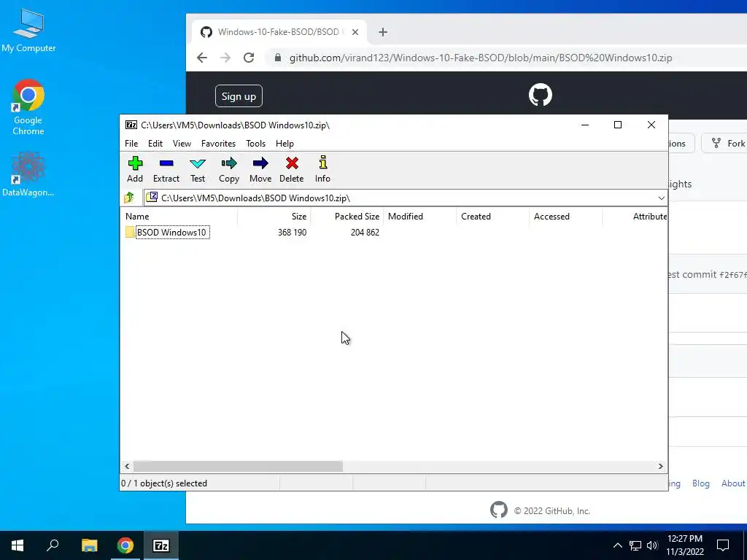Image resolution: width=747 pixels, height=560 pixels.
Task: Go up one folder level in 7-Zip
Action: tap(129, 198)
